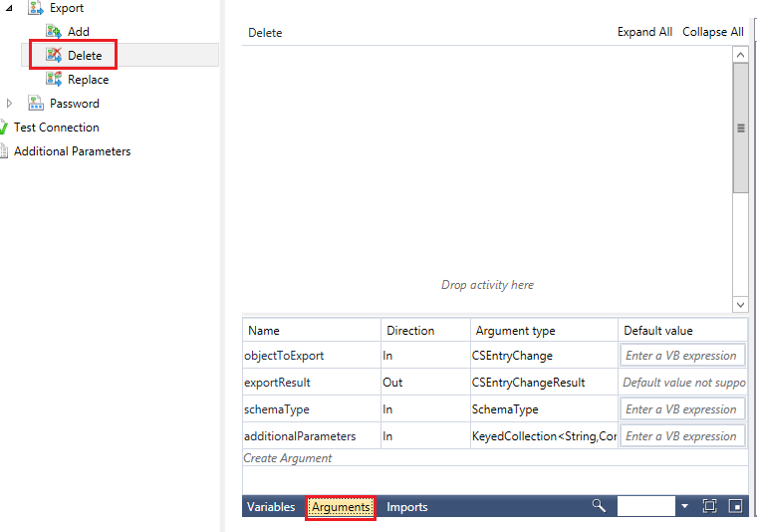757x532 pixels.
Task: Click the Add export icon
Action: [x=54, y=31]
